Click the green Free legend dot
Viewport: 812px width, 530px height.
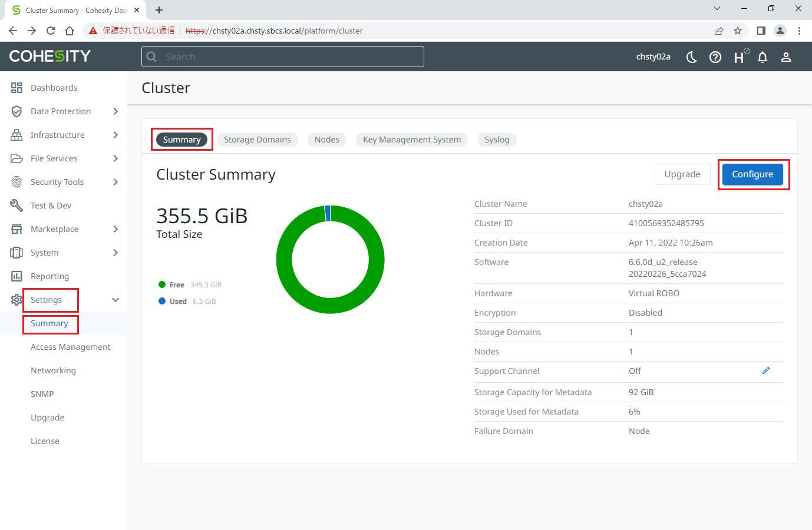pyautogui.click(x=162, y=284)
